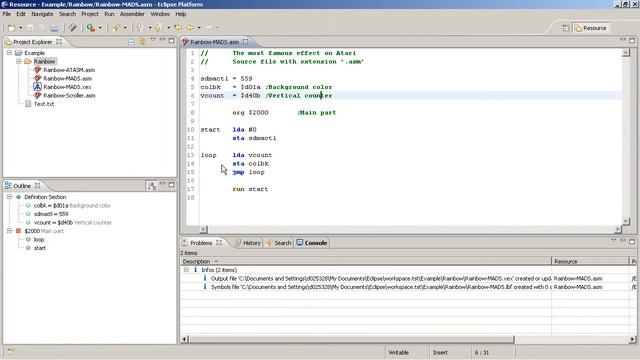Close the Outline tab
The height and width of the screenshot is (360, 640).
click(x=38, y=186)
